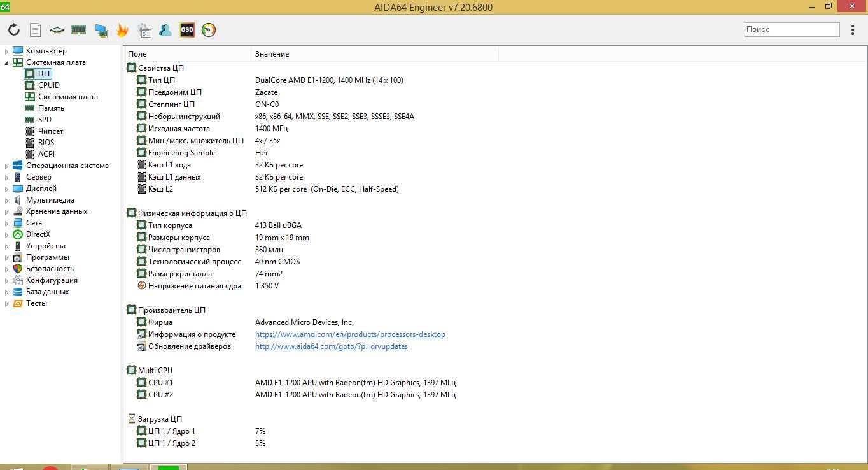This screenshot has height=470, width=868.
Task: Open the gauge SensorPanel toolbar icon
Action: click(209, 30)
